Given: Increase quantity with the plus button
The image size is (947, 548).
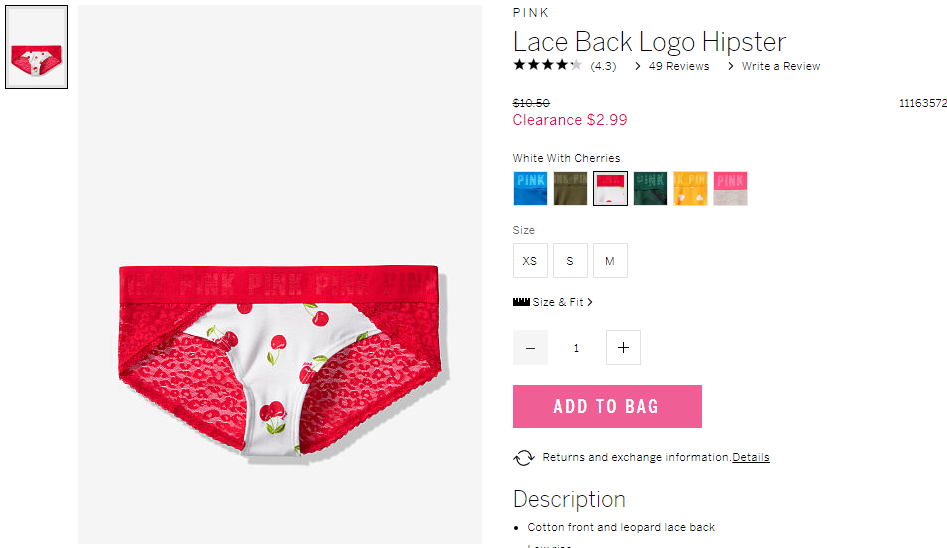Looking at the screenshot, I should tap(623, 347).
